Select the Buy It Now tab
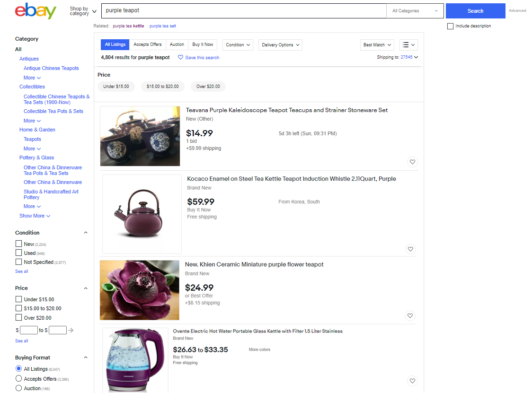532x393 pixels. pos(203,44)
